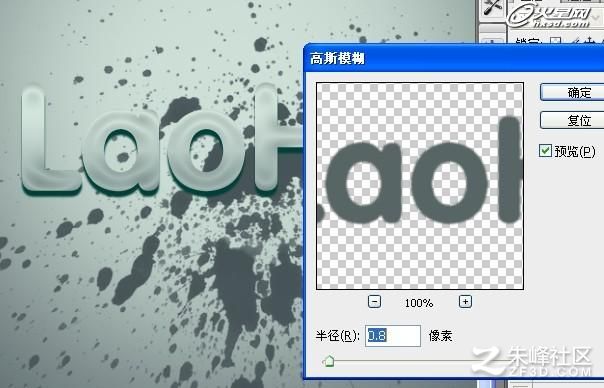Click the lock position move icon
The image size is (604, 388).
[x=590, y=41]
